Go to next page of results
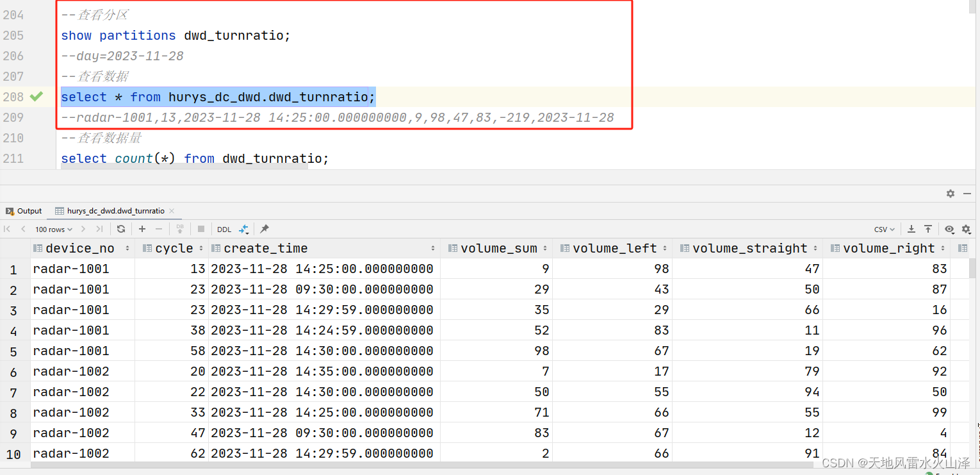This screenshot has height=475, width=980. click(84, 229)
